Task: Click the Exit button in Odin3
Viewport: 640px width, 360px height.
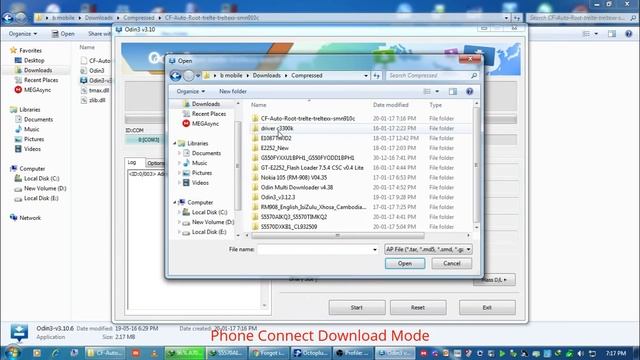Action: pos(487,308)
